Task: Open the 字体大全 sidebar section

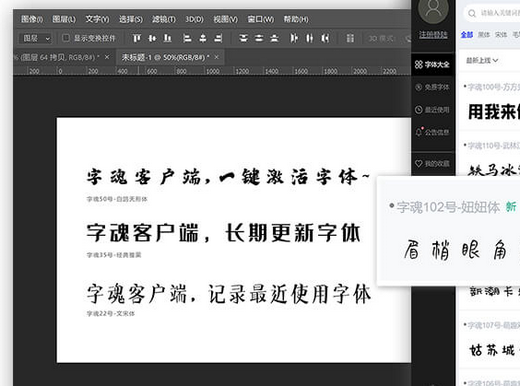Action: tap(433, 64)
